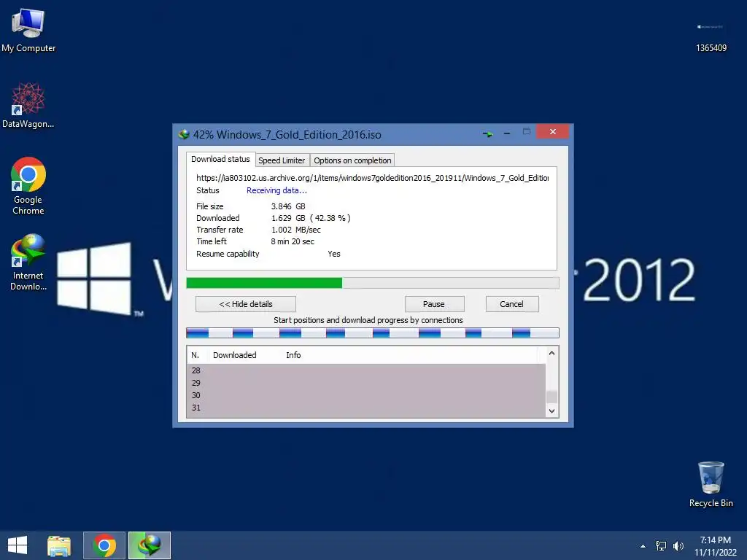Click the connection list scroll down arrow
747x560 pixels.
pos(551,411)
